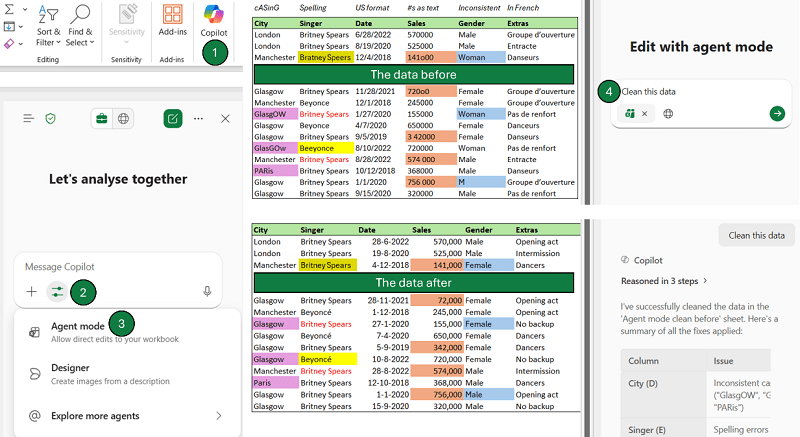Viewport: 800px width, 437px height.
Task: Click the plus icon to add content
Action: [x=31, y=292]
